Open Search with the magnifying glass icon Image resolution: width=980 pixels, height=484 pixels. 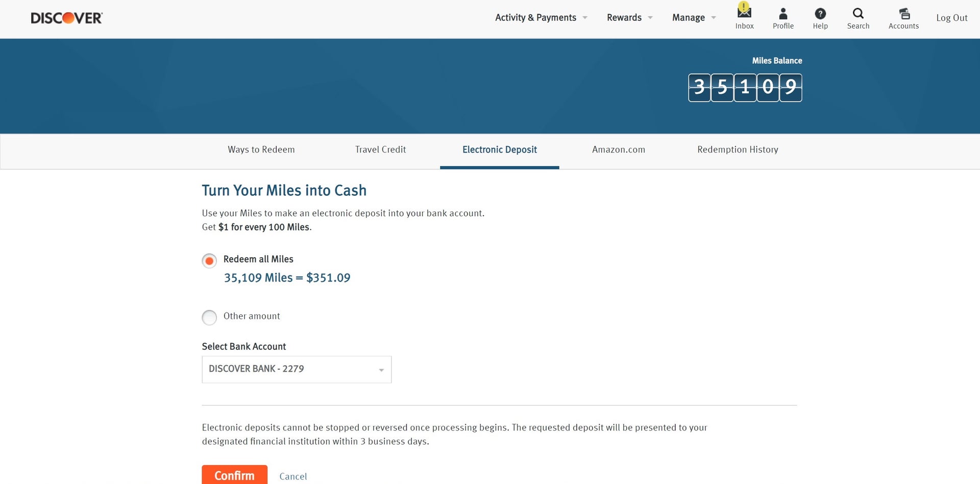pyautogui.click(x=858, y=13)
